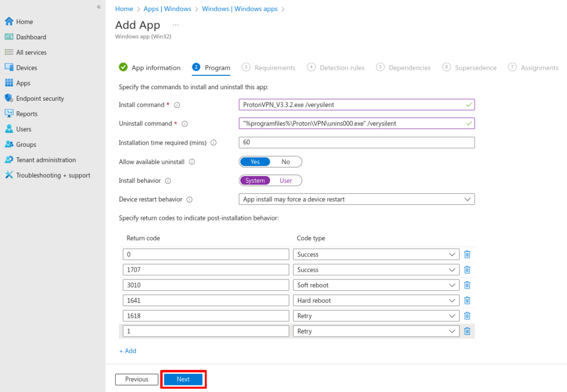Open the ellipsis menu beside Add App

point(176,25)
